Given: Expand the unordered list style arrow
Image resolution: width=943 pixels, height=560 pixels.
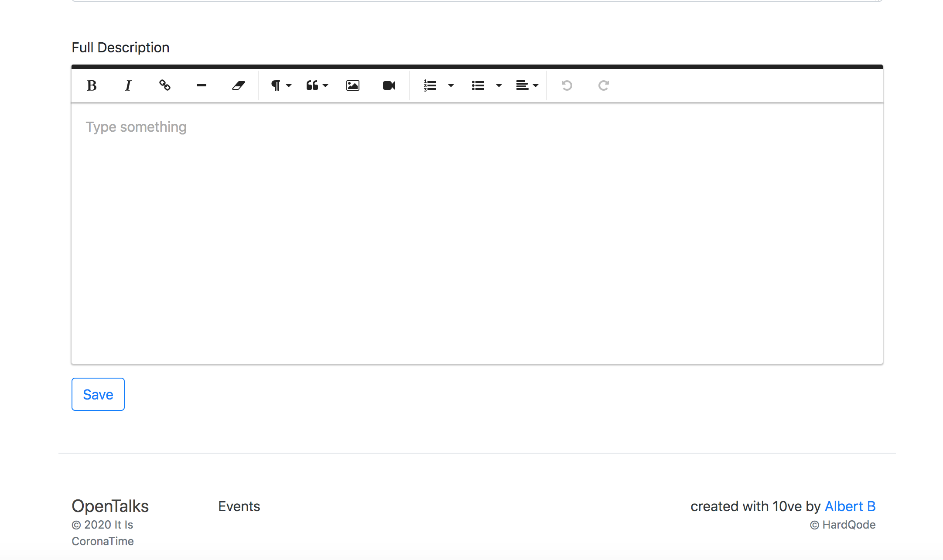Looking at the screenshot, I should coord(499,85).
